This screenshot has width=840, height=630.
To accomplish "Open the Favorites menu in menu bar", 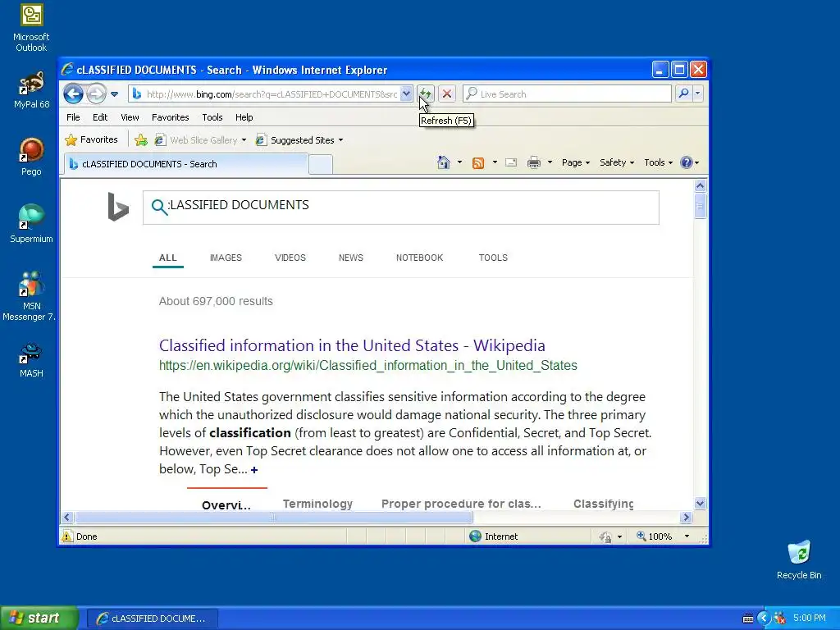I will point(171,117).
